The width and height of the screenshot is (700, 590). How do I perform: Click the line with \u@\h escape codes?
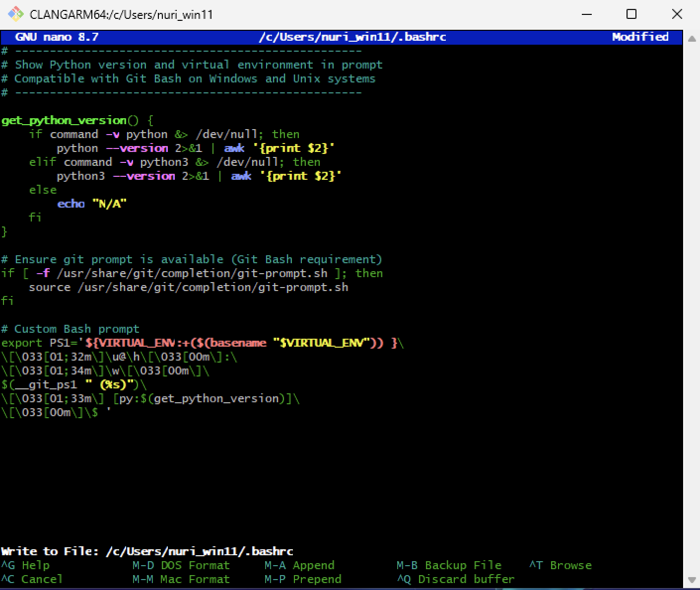[119, 357]
